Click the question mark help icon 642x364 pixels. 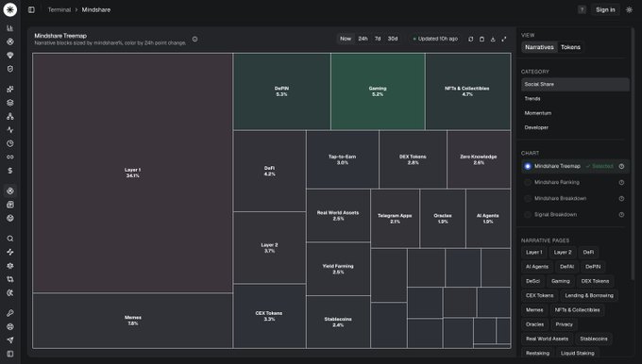582,9
